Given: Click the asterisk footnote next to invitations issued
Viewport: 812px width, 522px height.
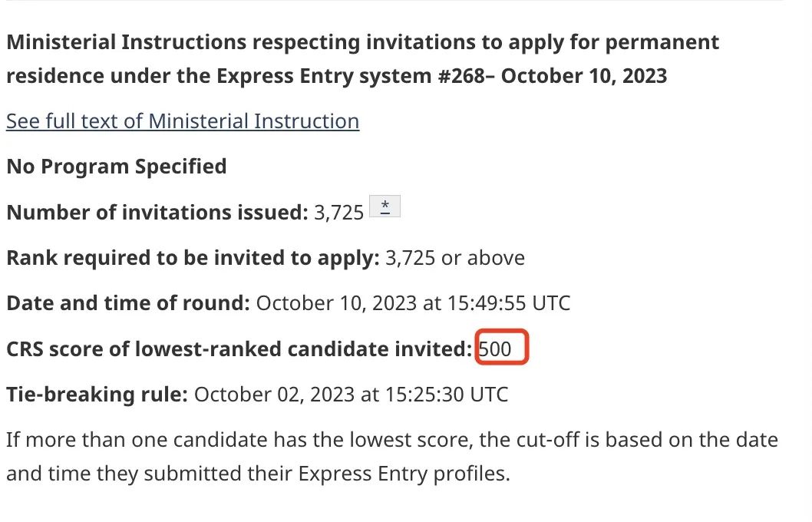Looking at the screenshot, I should point(385,206).
